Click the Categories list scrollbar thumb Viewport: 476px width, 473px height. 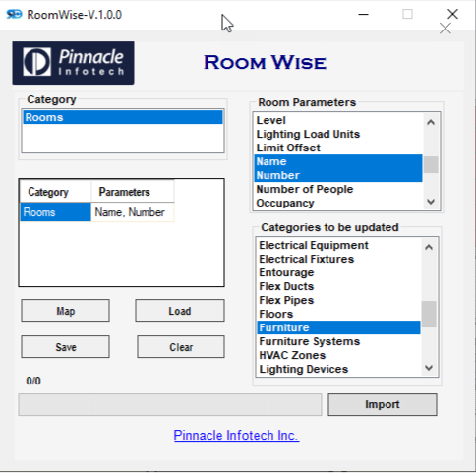point(429,314)
